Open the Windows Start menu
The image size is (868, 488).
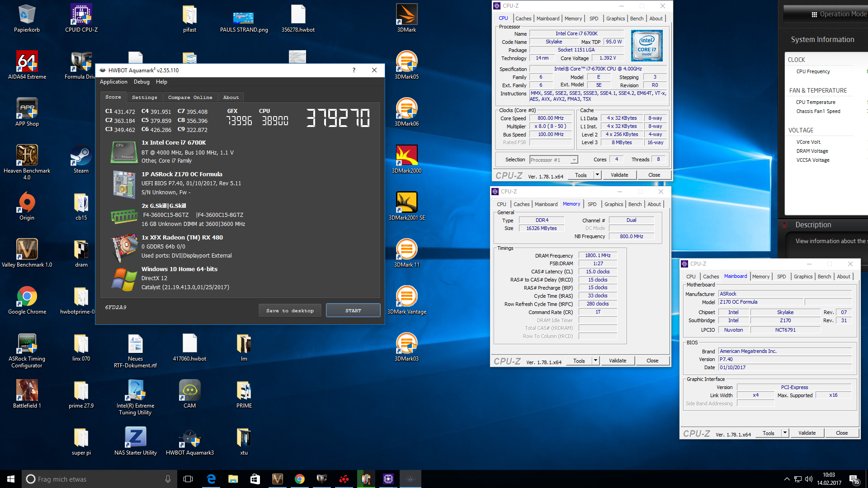11,479
